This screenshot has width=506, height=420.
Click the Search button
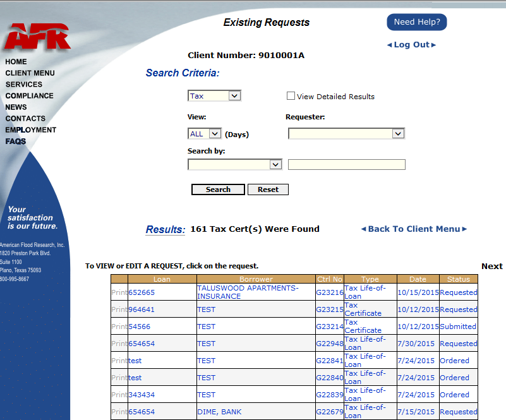(x=217, y=189)
